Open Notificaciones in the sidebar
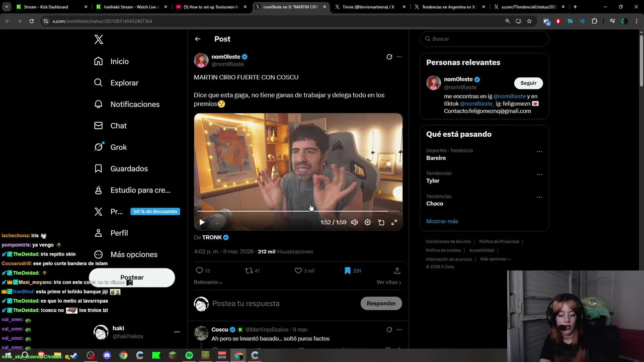The width and height of the screenshot is (644, 362). (x=127, y=104)
